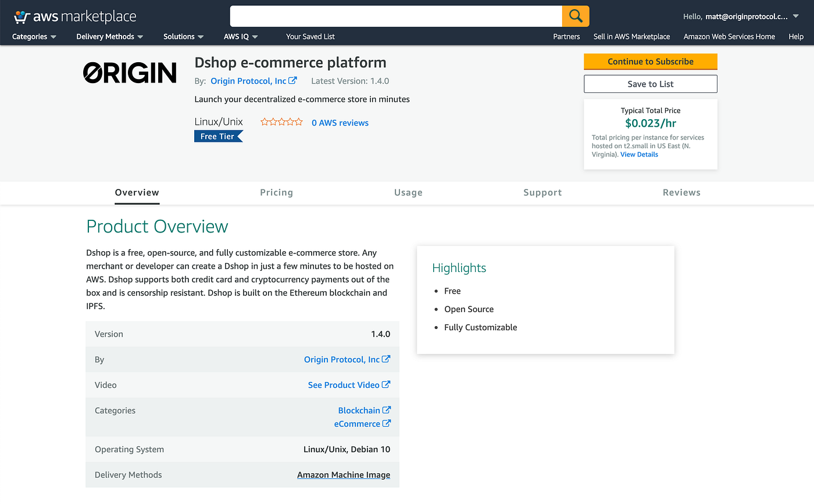Click the orange search magnifier button

coord(576,16)
